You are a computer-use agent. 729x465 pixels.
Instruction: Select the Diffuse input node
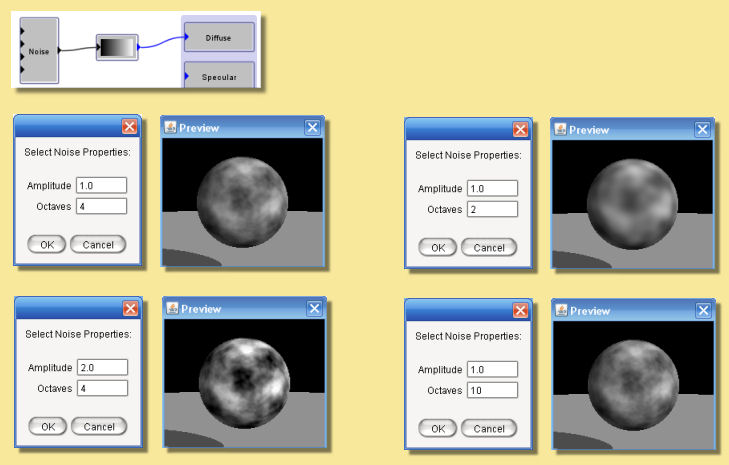218,37
